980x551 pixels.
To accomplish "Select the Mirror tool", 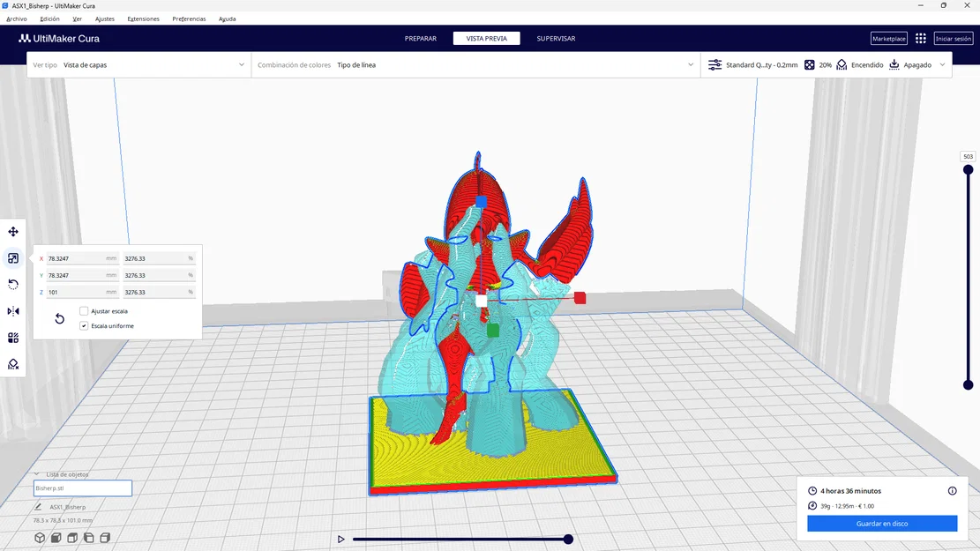I will click(12, 310).
